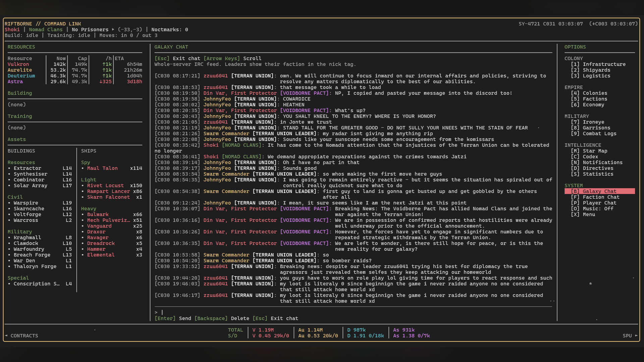Viewport: 644px width, 362px height.
Task: Open the [1] Infrastructure option
Action: tap(598, 64)
